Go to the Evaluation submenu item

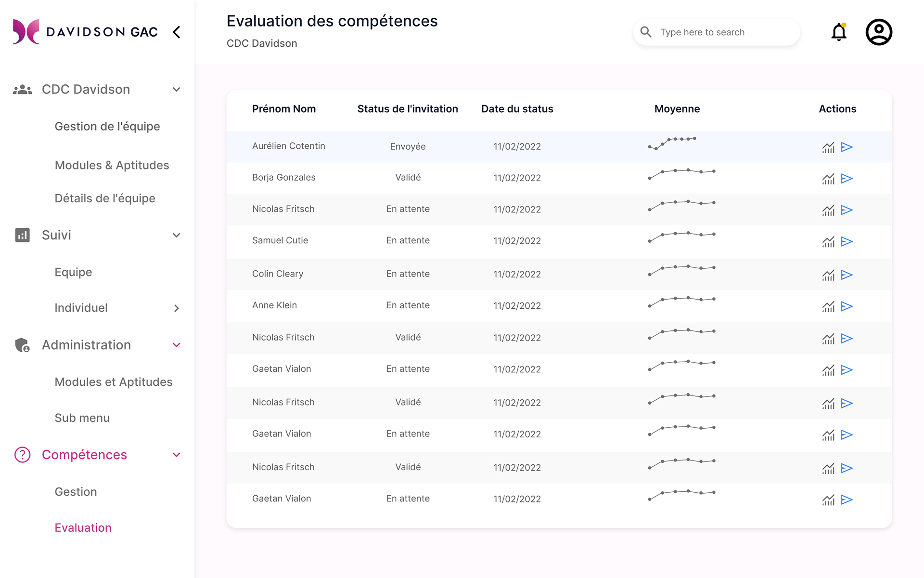coord(83,527)
